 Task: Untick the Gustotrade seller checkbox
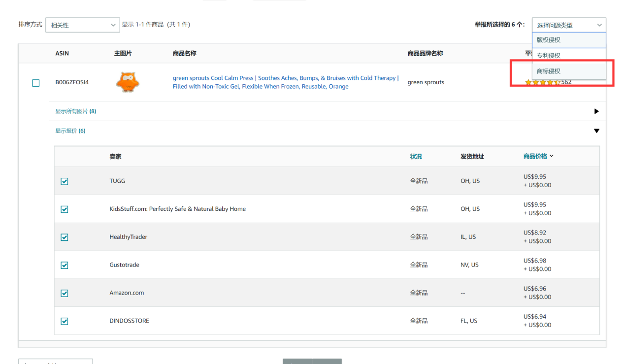(x=65, y=265)
